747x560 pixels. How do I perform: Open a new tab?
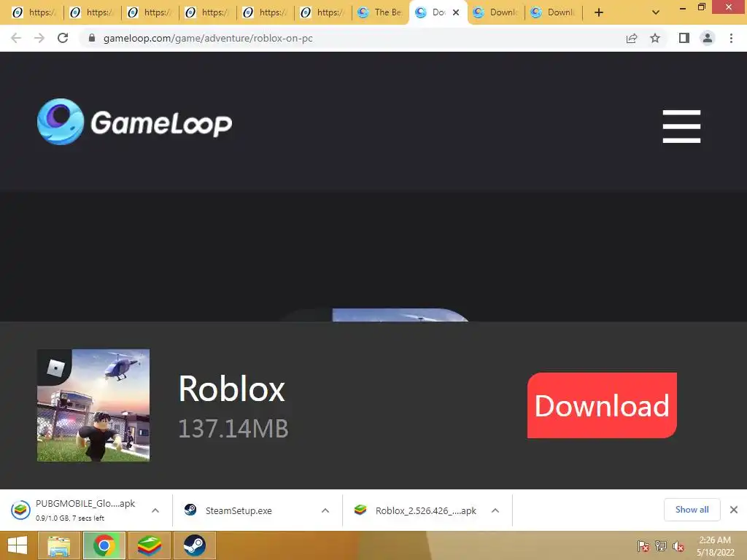tap(599, 12)
